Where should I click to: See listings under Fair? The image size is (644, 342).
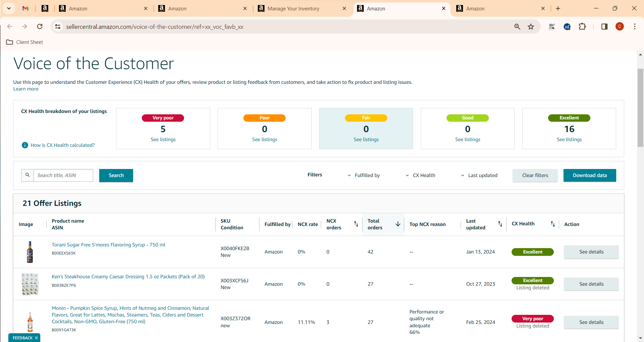pos(366,139)
